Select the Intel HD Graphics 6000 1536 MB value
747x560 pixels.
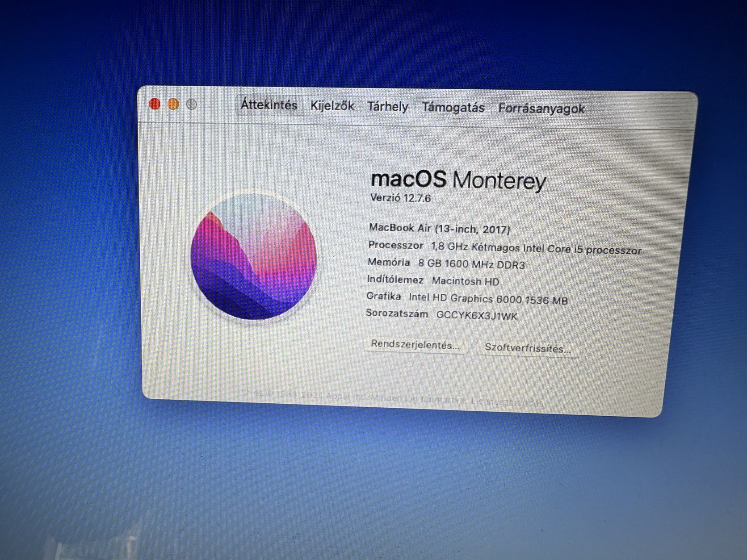488,299
